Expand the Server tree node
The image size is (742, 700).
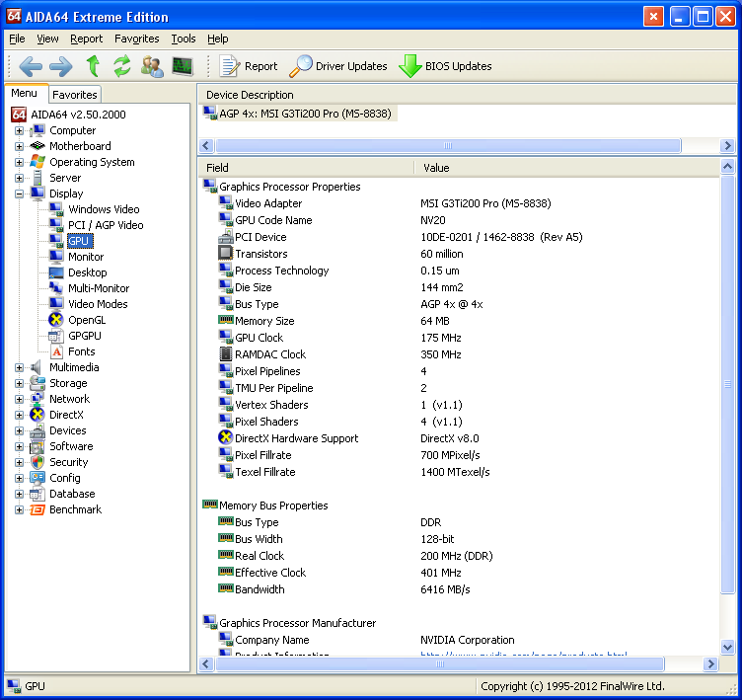[19, 178]
